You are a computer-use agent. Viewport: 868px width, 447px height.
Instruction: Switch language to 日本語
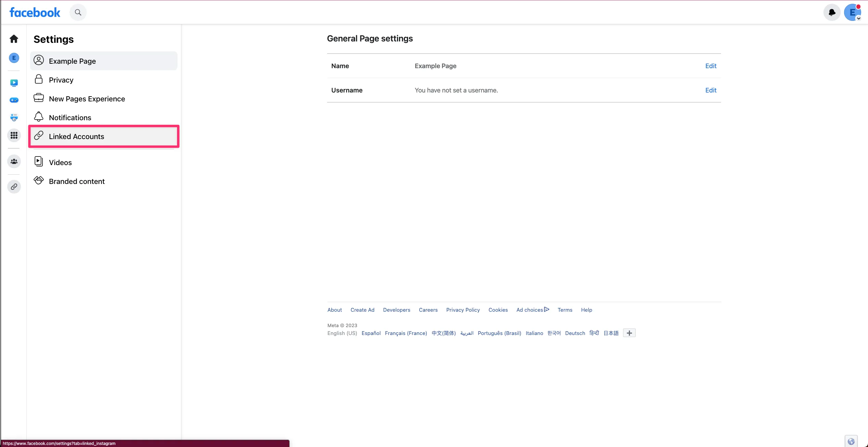[x=611, y=333]
